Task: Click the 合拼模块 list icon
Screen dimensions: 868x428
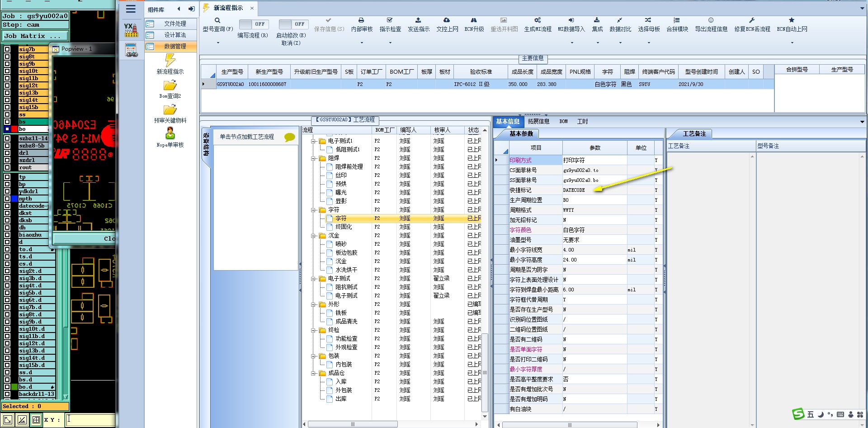Action: point(677,20)
